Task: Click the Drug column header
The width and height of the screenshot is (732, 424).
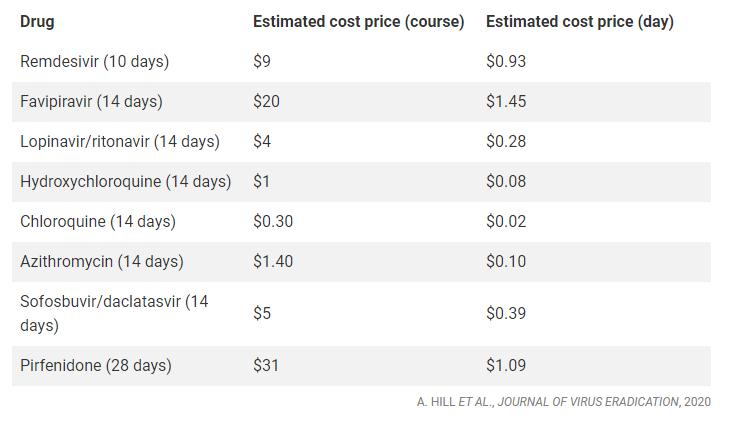Action: coord(37,21)
